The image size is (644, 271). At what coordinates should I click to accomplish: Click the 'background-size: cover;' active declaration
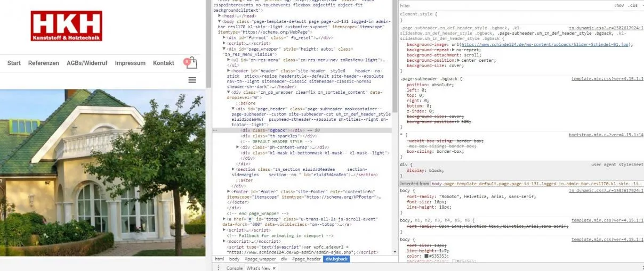435,65
